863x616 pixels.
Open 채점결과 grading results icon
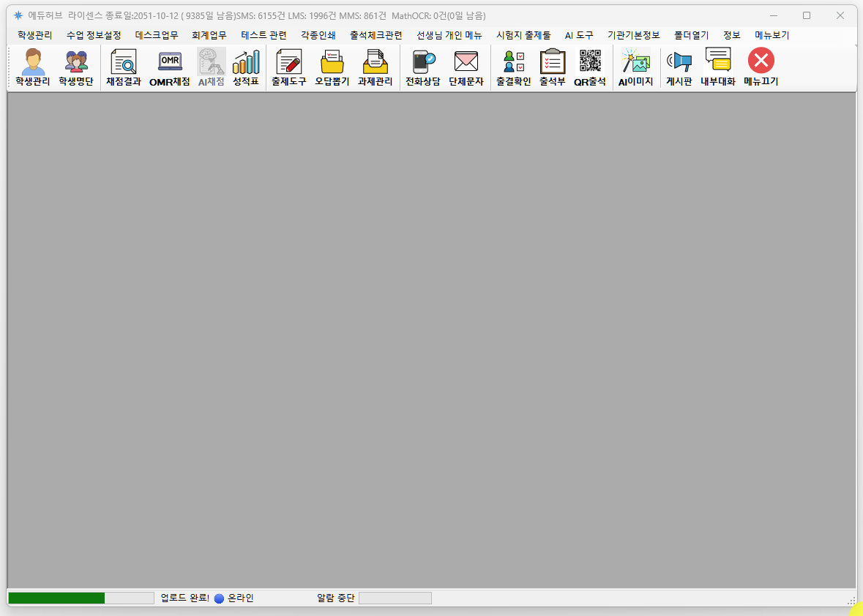pos(124,67)
